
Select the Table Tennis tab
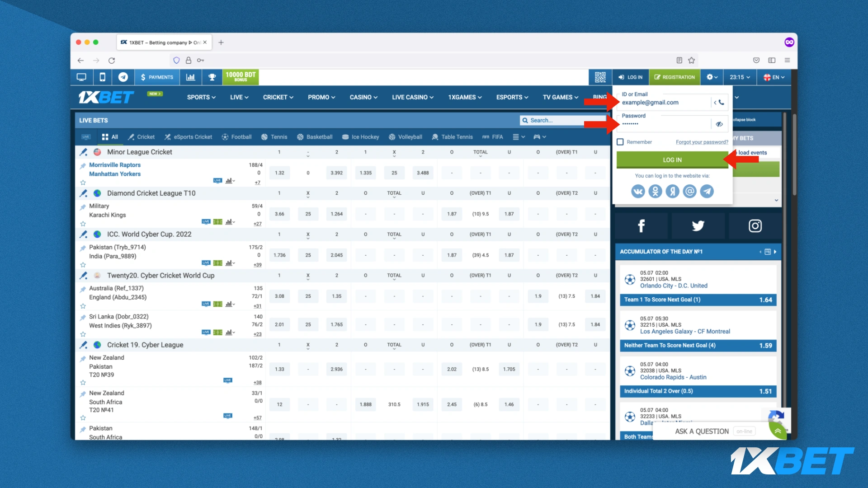(x=452, y=137)
